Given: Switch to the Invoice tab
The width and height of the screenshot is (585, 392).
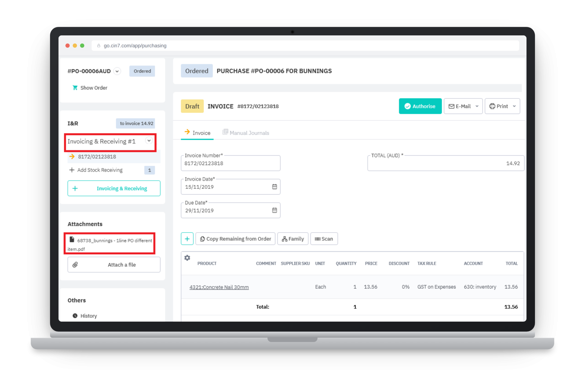Looking at the screenshot, I should 197,133.
